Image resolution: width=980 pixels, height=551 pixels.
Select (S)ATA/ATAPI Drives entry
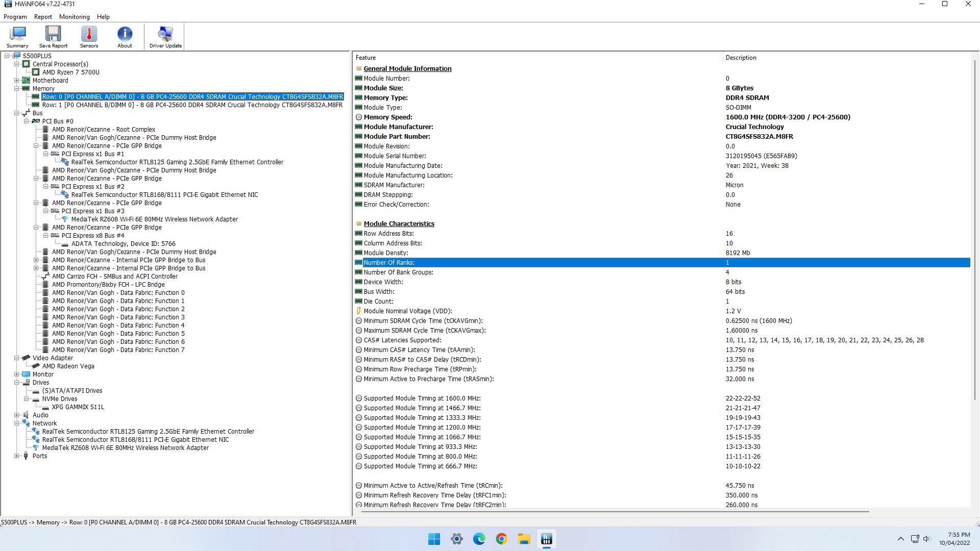click(x=72, y=391)
